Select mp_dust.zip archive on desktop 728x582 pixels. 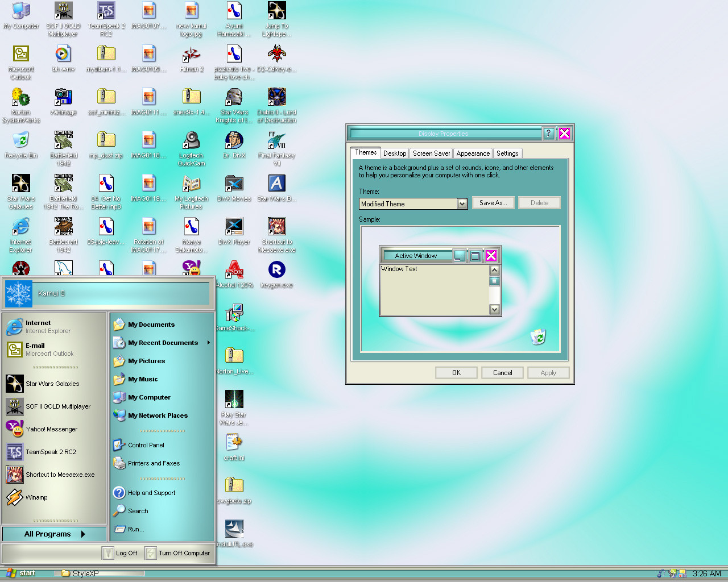106,145
